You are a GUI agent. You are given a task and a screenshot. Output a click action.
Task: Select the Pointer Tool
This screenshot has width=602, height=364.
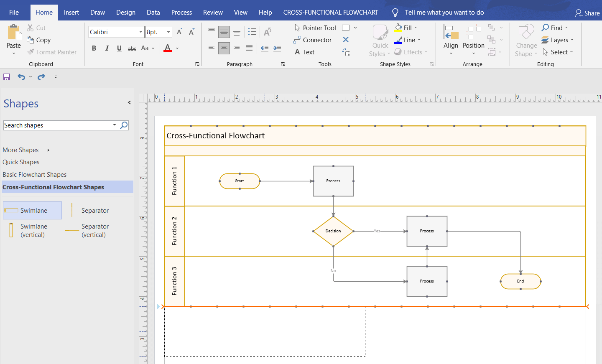coord(316,28)
